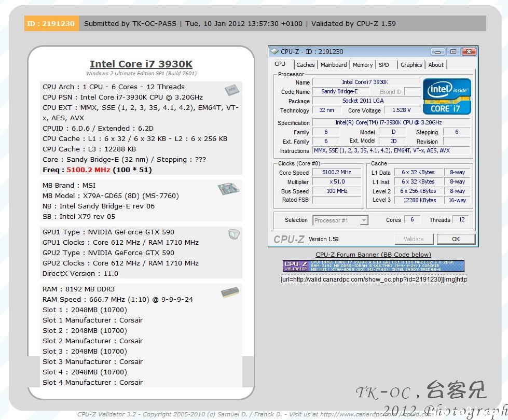This screenshot has height=420, width=508.
Task: Click the Code Name field Sandy Bridge-E
Action: 340,92
